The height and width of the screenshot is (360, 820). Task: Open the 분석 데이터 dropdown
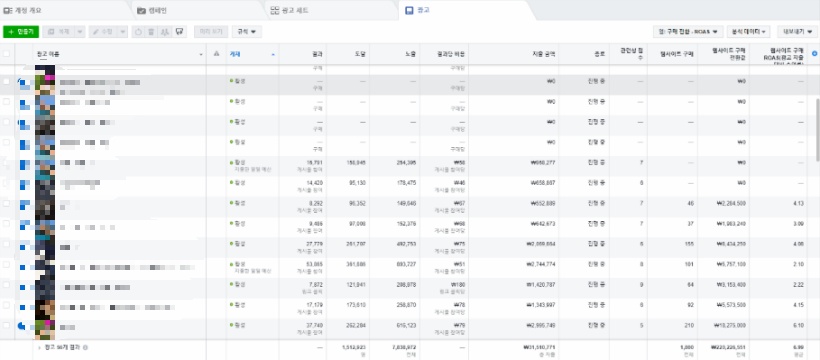coord(748,31)
